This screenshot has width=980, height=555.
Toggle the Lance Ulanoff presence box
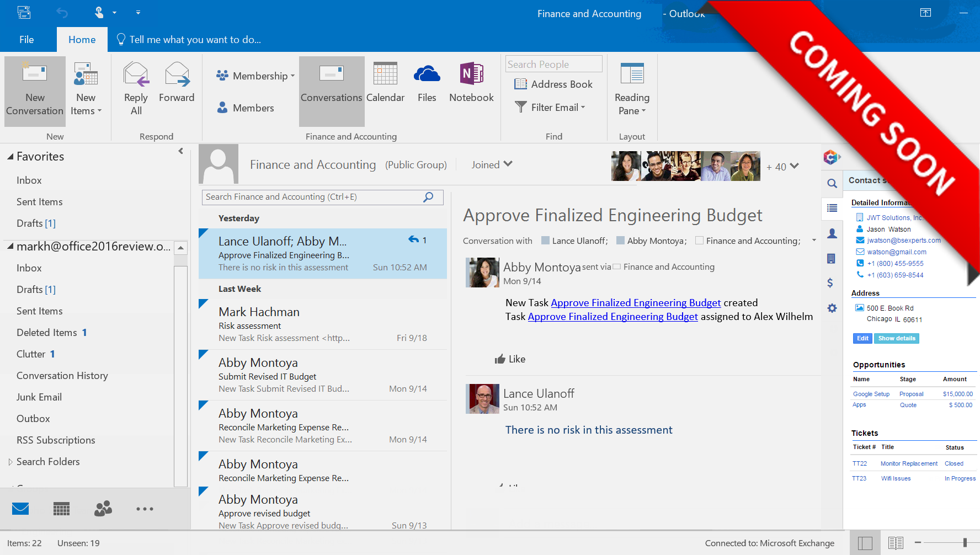pos(545,241)
